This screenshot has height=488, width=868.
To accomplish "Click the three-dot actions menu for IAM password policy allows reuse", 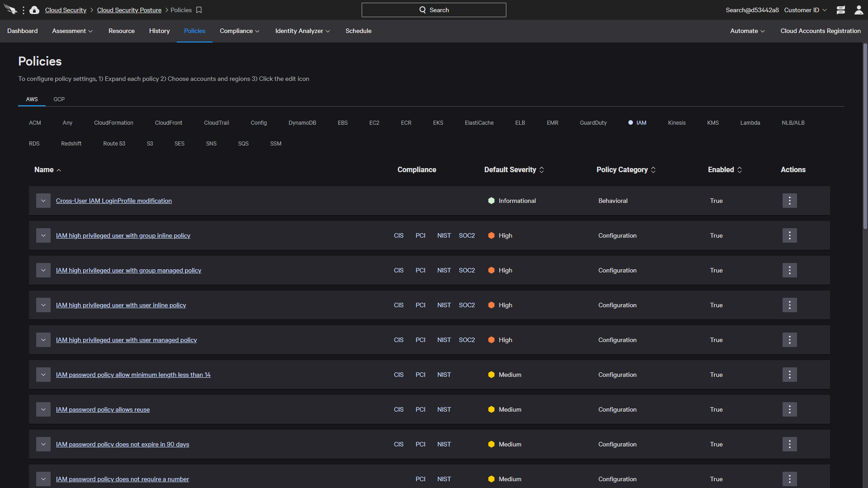I will point(790,409).
